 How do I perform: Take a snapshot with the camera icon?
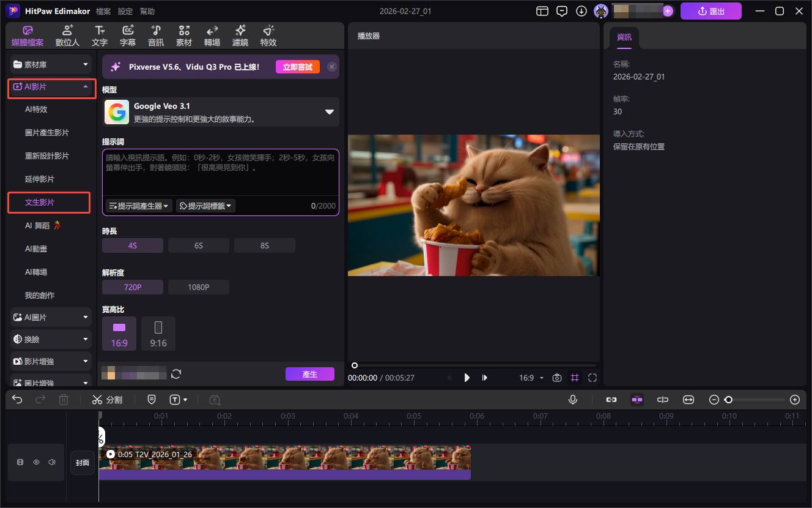556,378
